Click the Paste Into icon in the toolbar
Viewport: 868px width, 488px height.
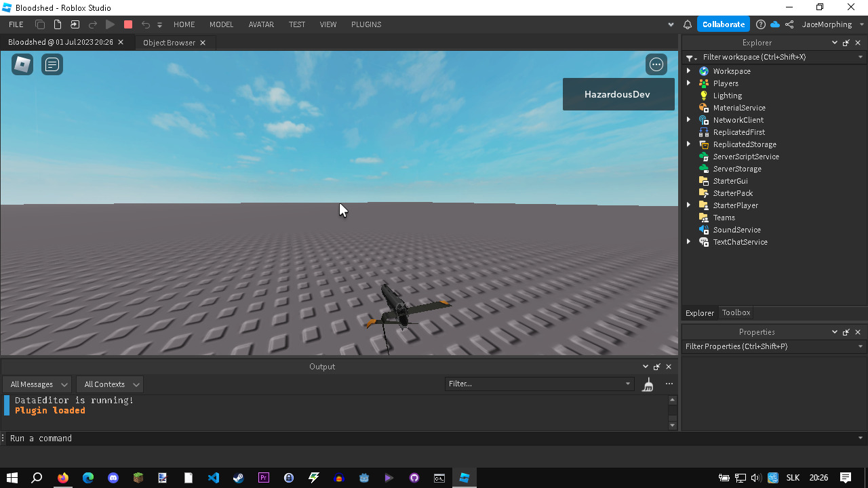[75, 24]
